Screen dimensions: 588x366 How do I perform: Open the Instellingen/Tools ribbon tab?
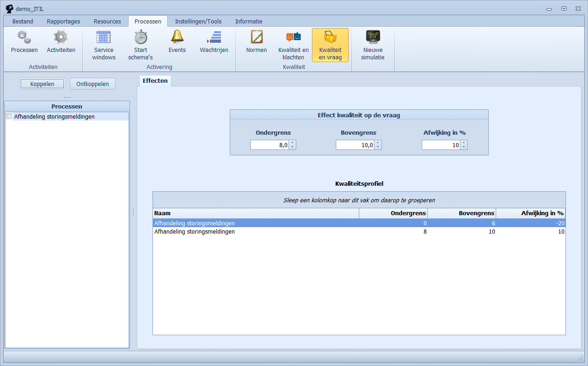pos(198,22)
